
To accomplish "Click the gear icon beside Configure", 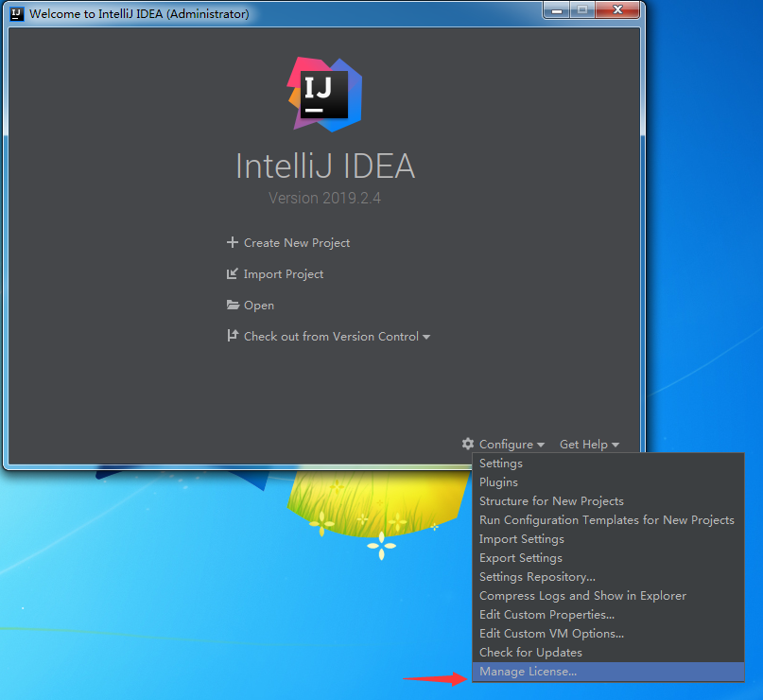I will coord(467,444).
